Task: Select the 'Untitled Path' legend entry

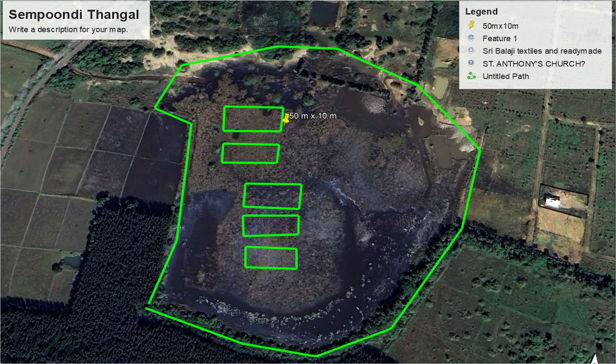Action: (x=506, y=76)
